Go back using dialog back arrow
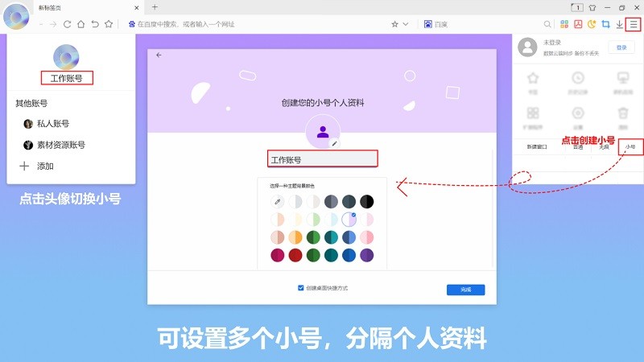Viewport: 644px width, 362px height. (159, 55)
